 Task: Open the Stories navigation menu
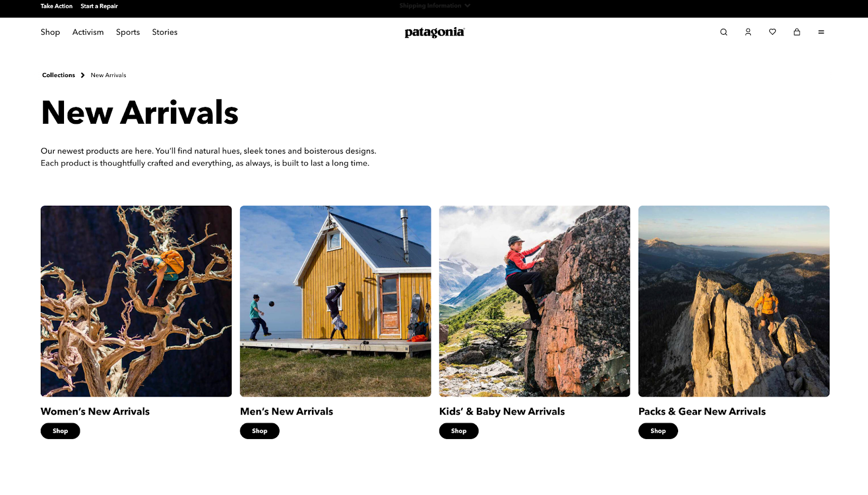[x=165, y=32]
